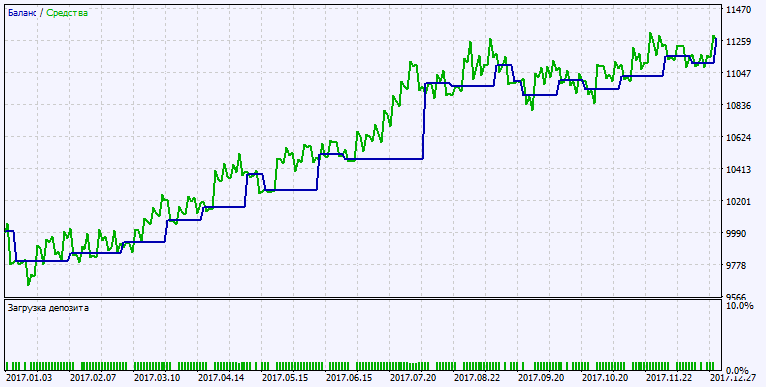This screenshot has width=766, height=387.
Task: Click the 0.0% deposit load label
Action: pyautogui.click(x=738, y=370)
